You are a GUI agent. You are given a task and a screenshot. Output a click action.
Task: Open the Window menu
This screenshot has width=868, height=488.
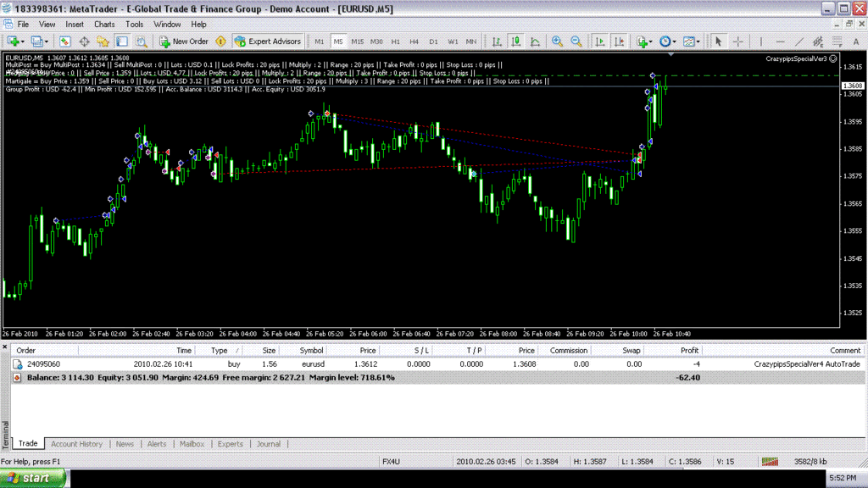pos(167,25)
